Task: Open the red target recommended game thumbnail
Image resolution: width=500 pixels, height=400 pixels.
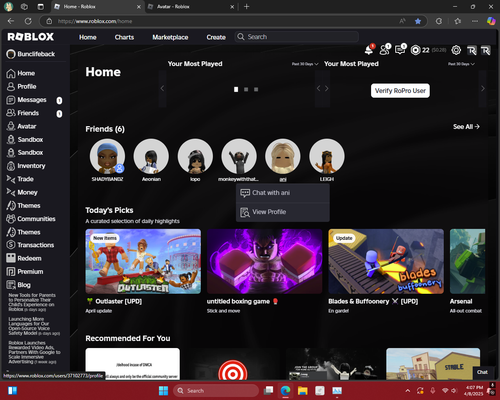Action: [x=232, y=364]
